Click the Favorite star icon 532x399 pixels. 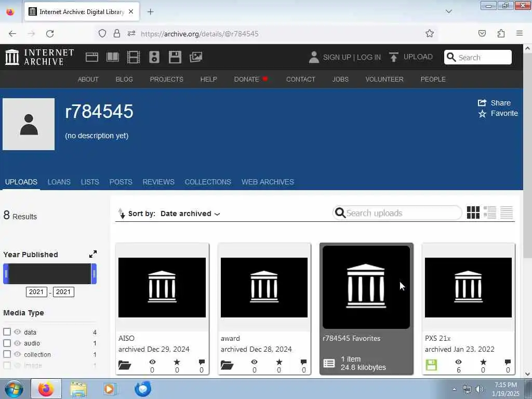point(482,114)
